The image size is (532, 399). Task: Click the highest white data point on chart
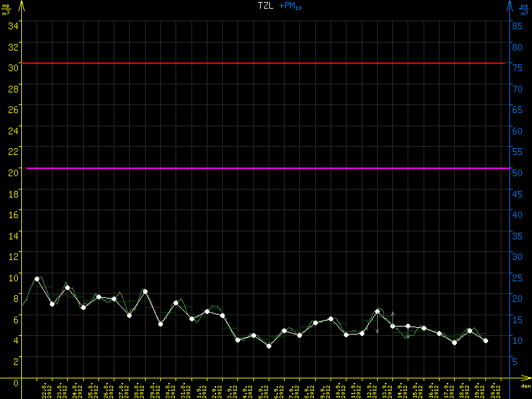coord(37,279)
